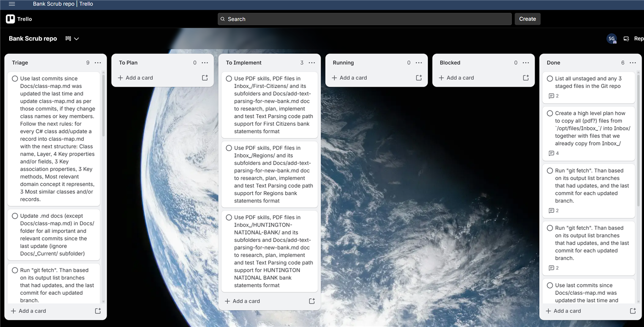Mark Regions bank card complete
Viewport: 644px width, 327px height.
point(229,148)
